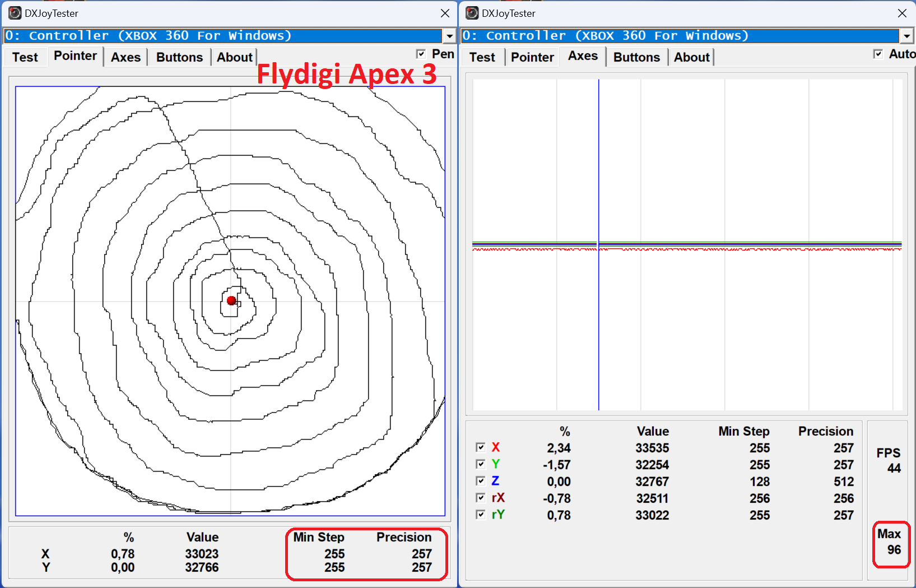Open Axes tab in left window
The image size is (916, 588).
click(x=125, y=57)
